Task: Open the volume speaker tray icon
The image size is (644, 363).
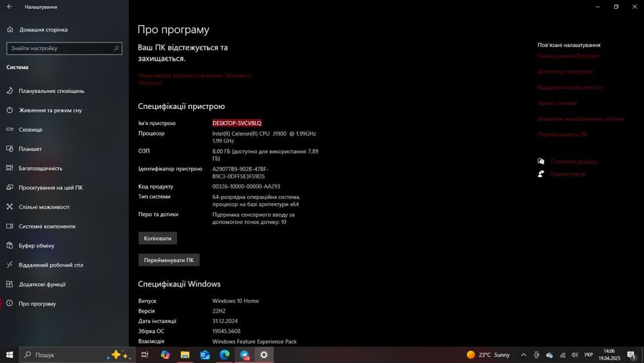Action: 575,355
